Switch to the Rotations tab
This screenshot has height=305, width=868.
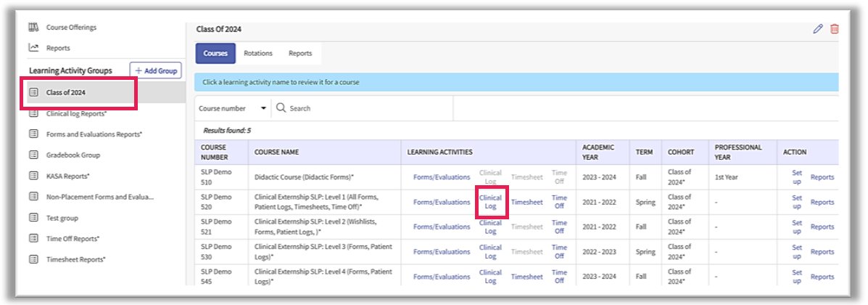coord(259,53)
